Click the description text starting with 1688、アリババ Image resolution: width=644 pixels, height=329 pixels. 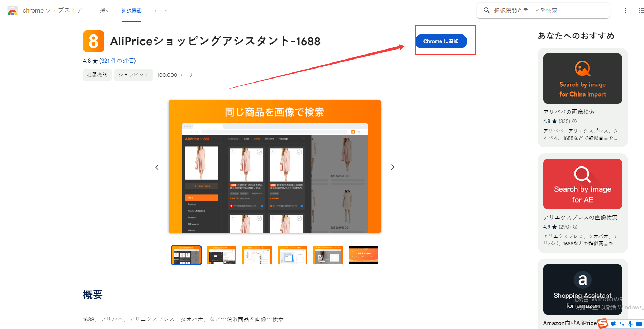183,319
